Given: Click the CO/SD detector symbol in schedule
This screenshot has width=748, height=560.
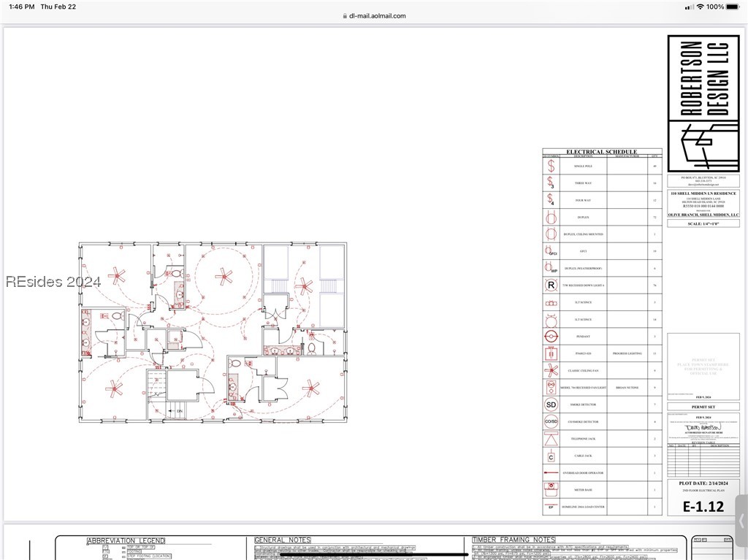Looking at the screenshot, I should [551, 421].
